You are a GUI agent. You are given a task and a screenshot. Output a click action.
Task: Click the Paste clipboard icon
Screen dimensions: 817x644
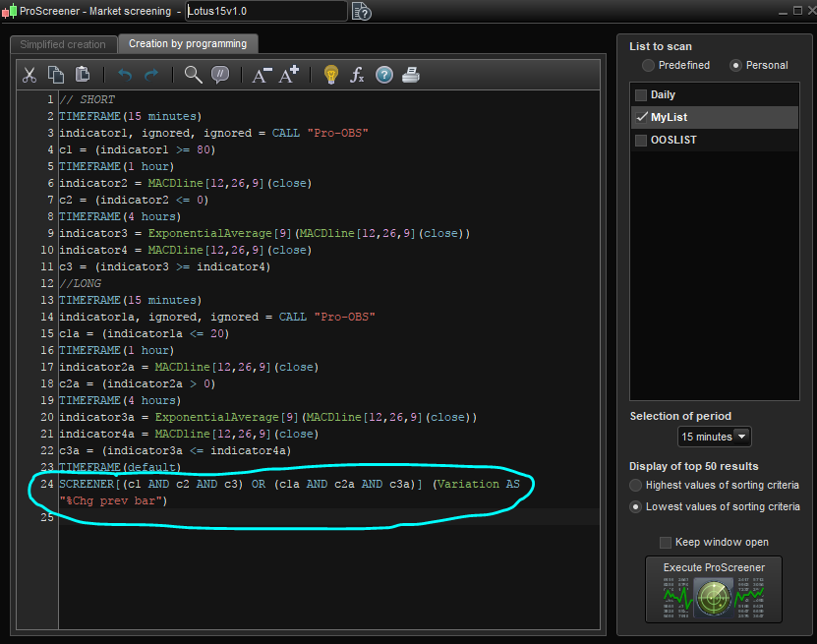coord(83,75)
